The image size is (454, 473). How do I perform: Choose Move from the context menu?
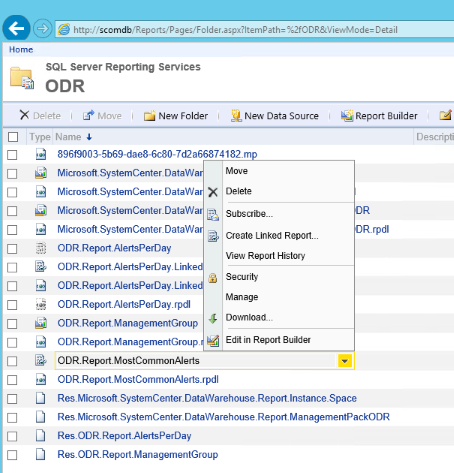(237, 171)
